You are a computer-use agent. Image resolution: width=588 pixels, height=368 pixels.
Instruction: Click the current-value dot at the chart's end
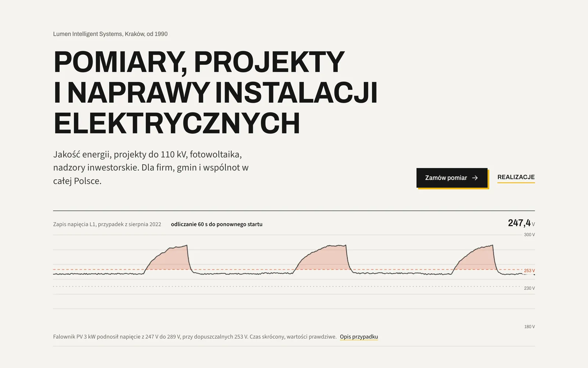(534, 275)
